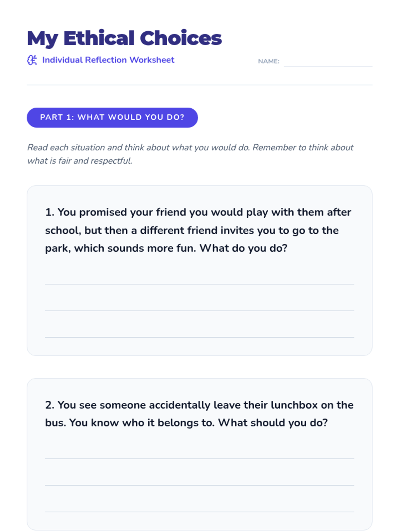Viewport: 399px width, 532px height.
Task: Click the question 2 card background
Action: click(199, 454)
